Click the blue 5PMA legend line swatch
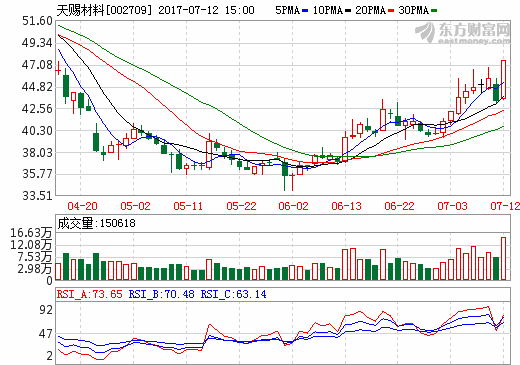Image resolution: width=520 pixels, height=365 pixels. click(x=305, y=11)
